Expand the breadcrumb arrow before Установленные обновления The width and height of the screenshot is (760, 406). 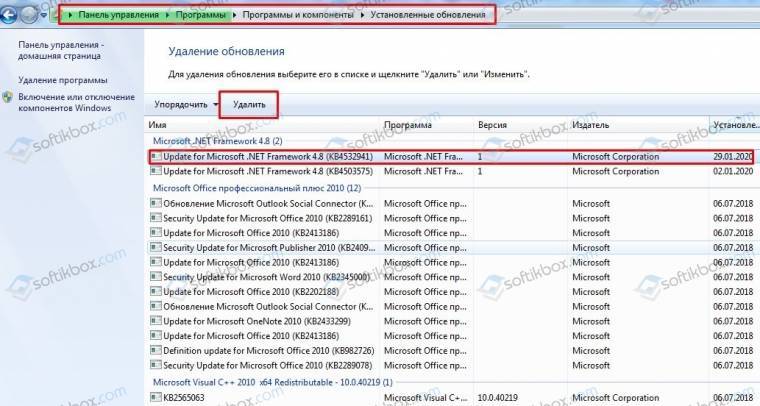pyautogui.click(x=363, y=15)
